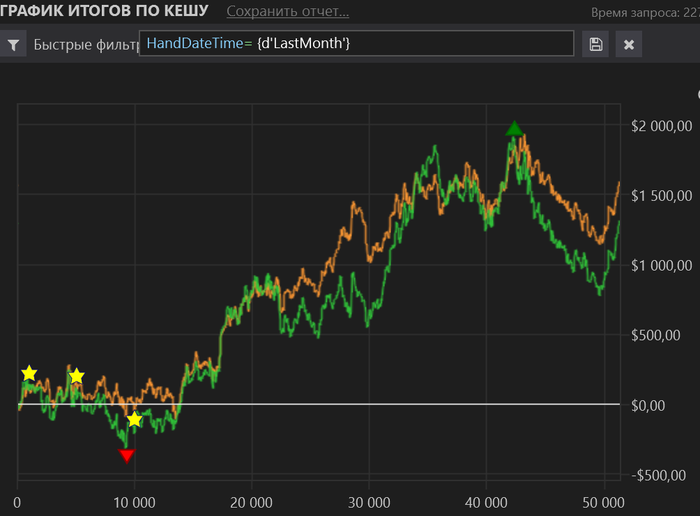Open the quick filters funnel icon
Screen dimensions: 700x516
click(13, 44)
